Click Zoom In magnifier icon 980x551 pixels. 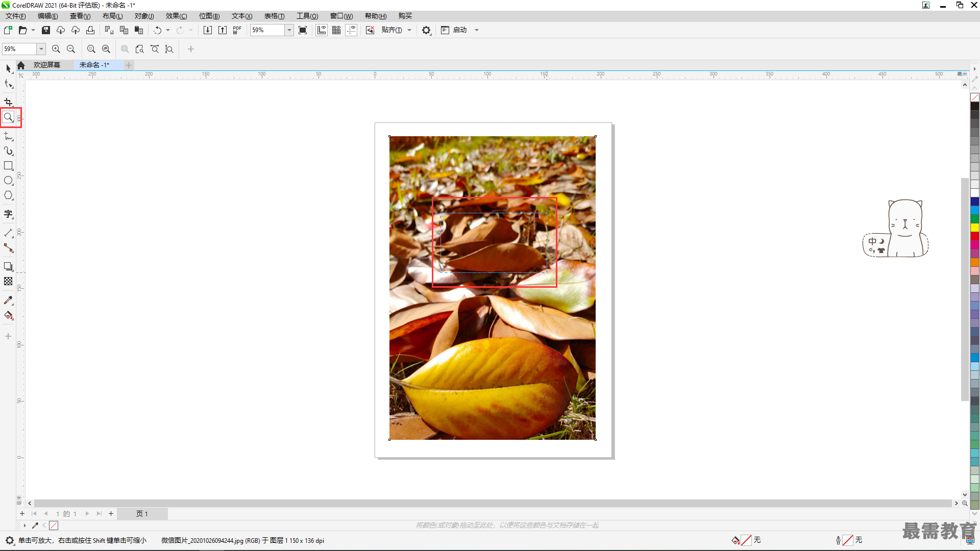[56, 49]
